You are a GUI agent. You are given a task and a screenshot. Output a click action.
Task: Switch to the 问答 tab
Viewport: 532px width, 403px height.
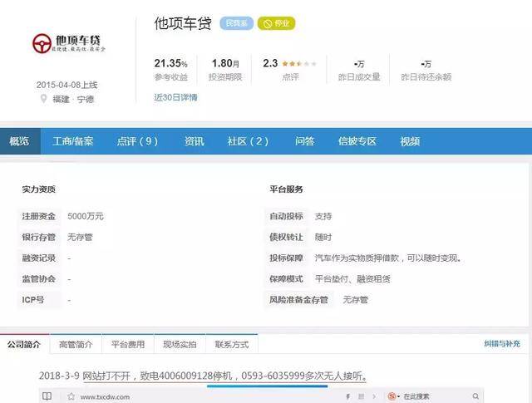coord(304,141)
